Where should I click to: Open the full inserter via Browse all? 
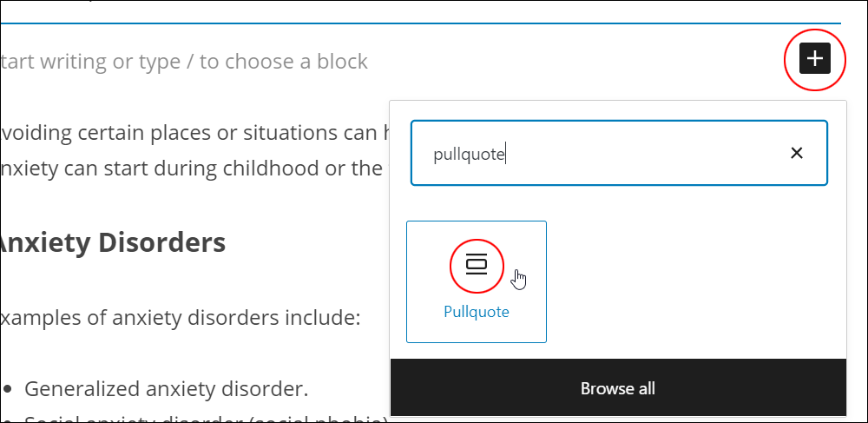618,387
